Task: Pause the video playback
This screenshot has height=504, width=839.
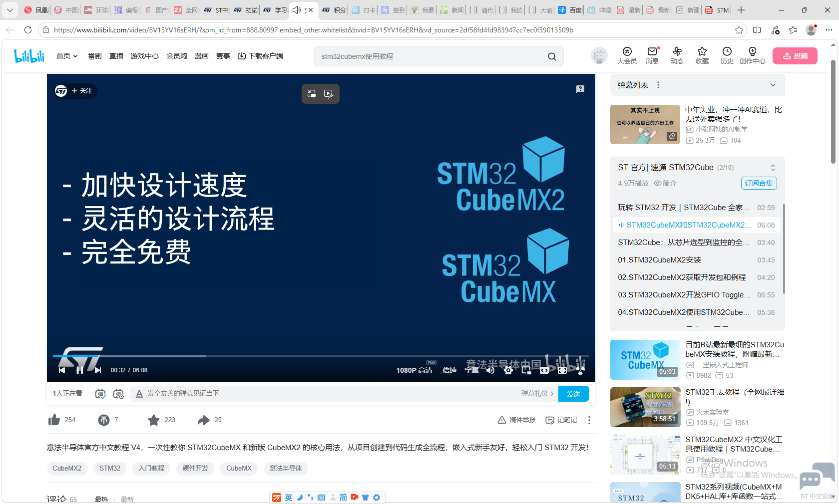Action: click(x=80, y=370)
